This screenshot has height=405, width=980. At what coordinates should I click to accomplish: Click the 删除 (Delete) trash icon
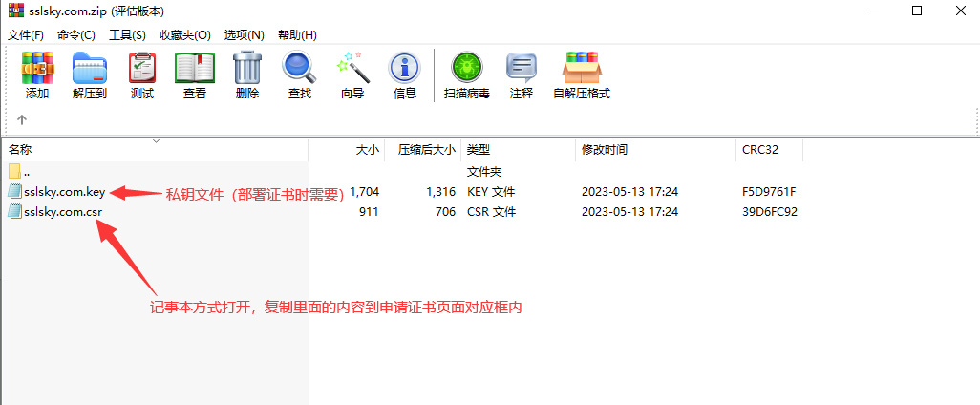click(x=246, y=68)
